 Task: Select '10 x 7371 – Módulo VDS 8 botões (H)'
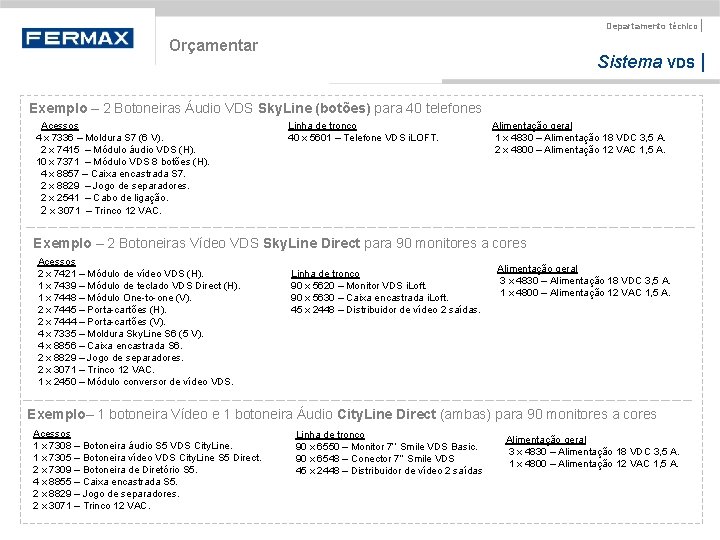click(x=123, y=162)
